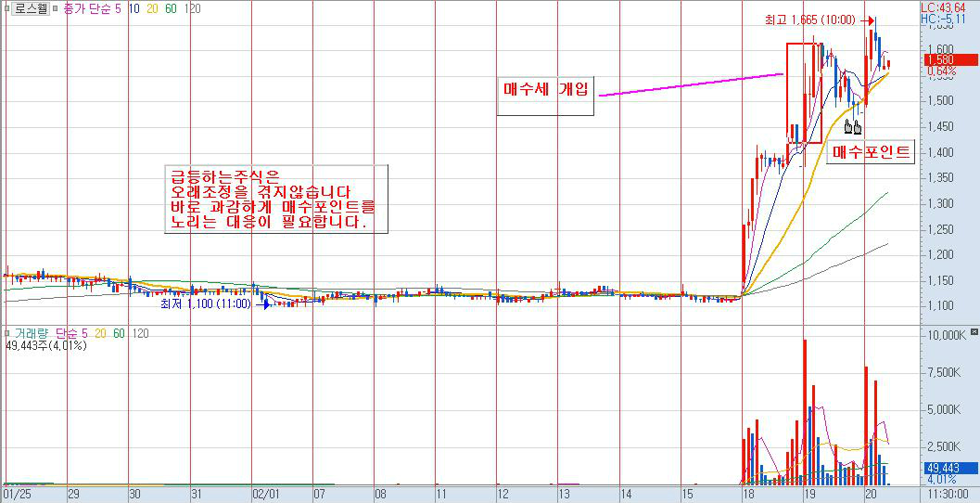Image resolution: width=980 pixels, height=503 pixels.
Task: Click the 29 date on time axis
Action: (x=74, y=495)
